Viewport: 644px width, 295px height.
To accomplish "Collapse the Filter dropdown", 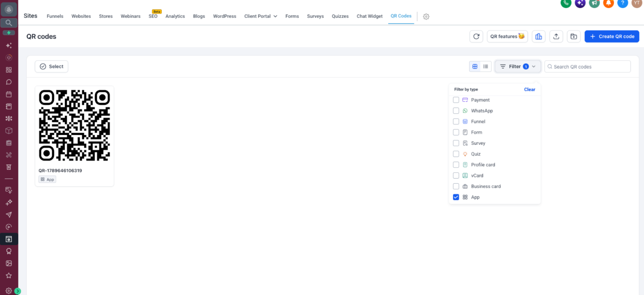I will pyautogui.click(x=518, y=66).
